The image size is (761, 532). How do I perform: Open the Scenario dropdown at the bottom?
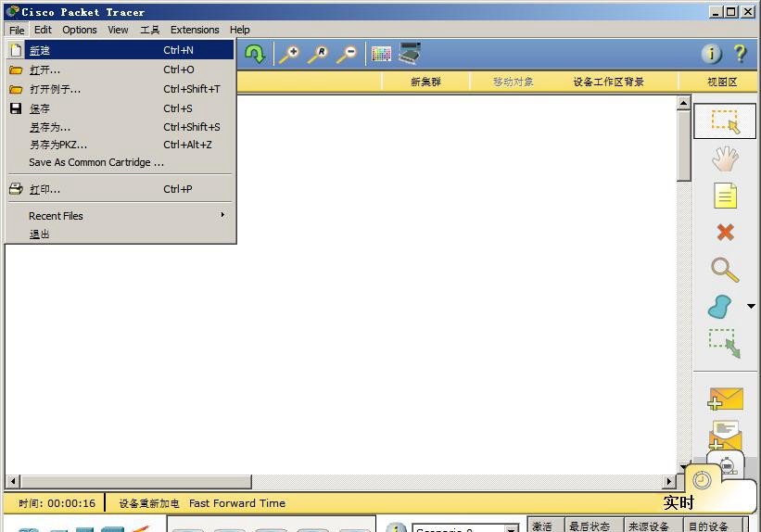pos(511,528)
